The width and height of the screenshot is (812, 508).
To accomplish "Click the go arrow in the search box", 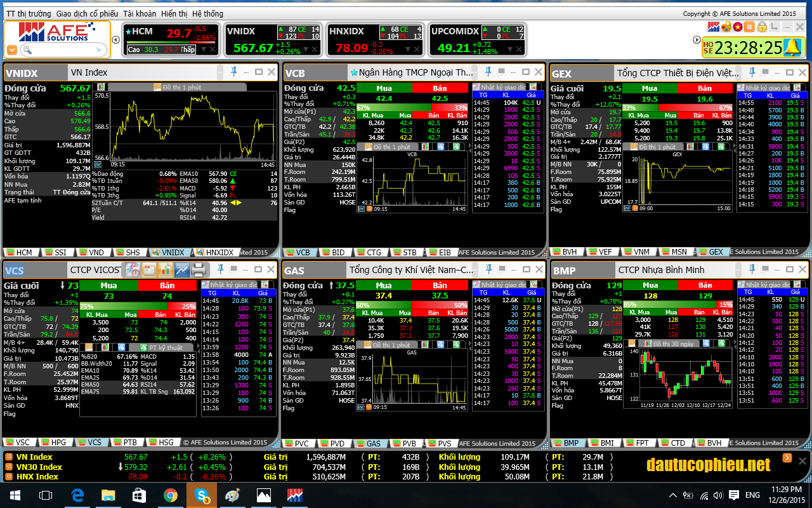I will (101, 50).
